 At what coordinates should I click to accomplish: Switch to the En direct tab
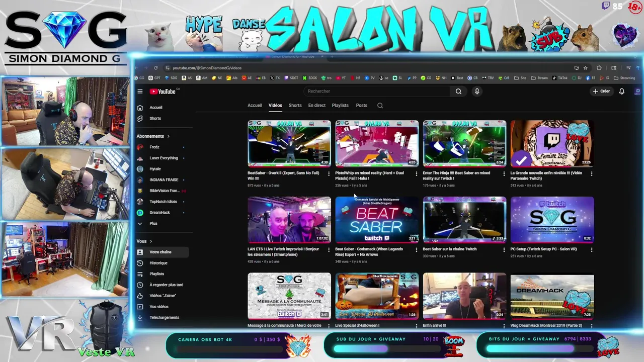click(x=317, y=106)
